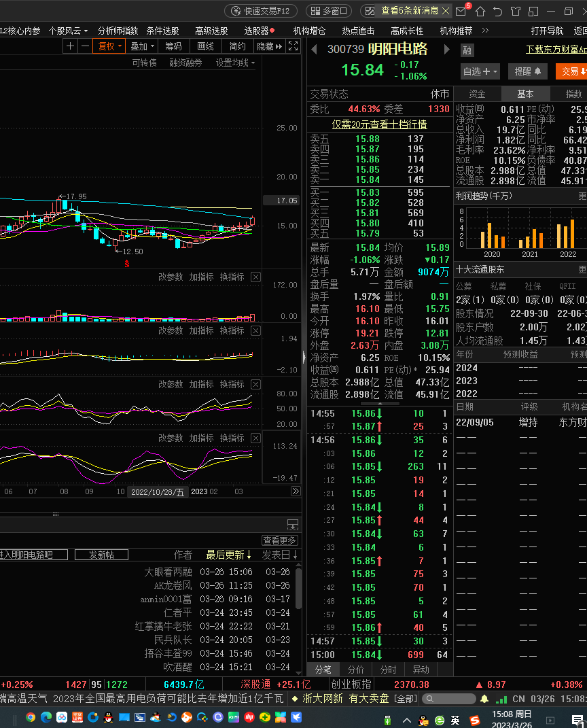587x728 pixels.
Task: Dismiss the 查看5条新消息 notification
Action: [x=446, y=11]
